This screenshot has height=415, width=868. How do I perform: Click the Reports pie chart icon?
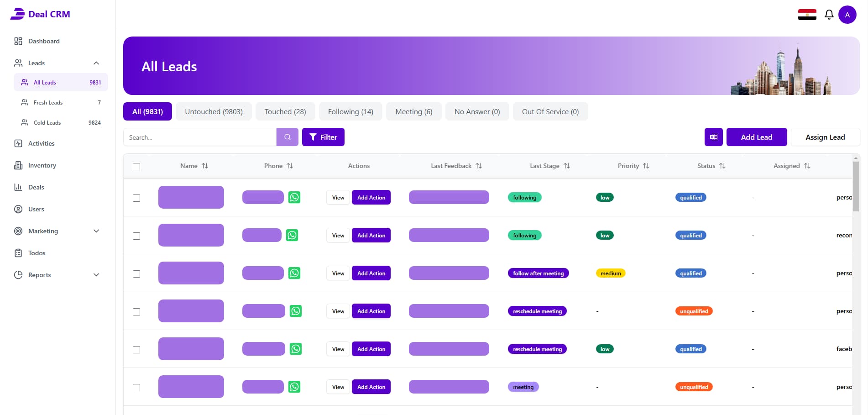pyautogui.click(x=18, y=275)
